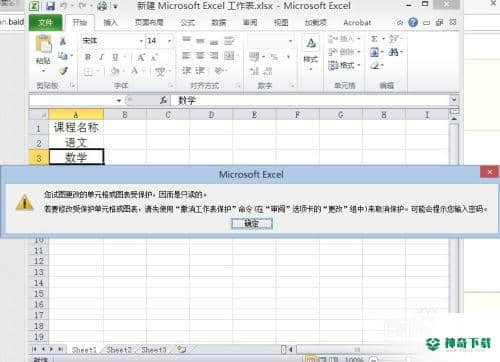Select cell containing 语文

76,142
